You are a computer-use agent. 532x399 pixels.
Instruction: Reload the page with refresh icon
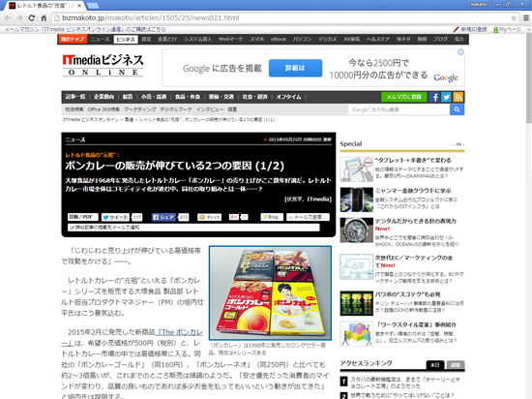(x=32, y=18)
